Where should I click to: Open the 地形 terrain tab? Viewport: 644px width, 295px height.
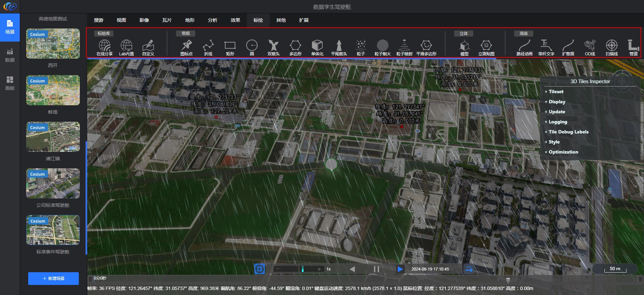190,20
